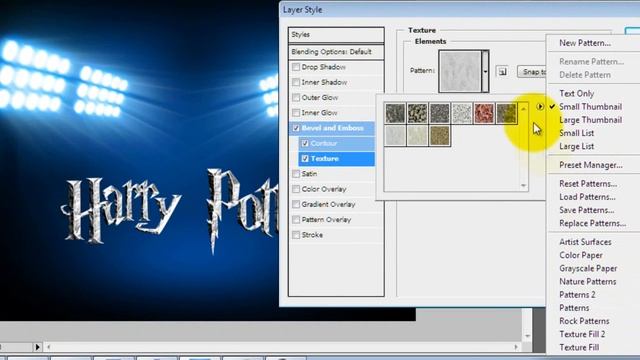Load the Artist Surfaces pattern set
The width and height of the screenshot is (640, 360).
pos(585,242)
